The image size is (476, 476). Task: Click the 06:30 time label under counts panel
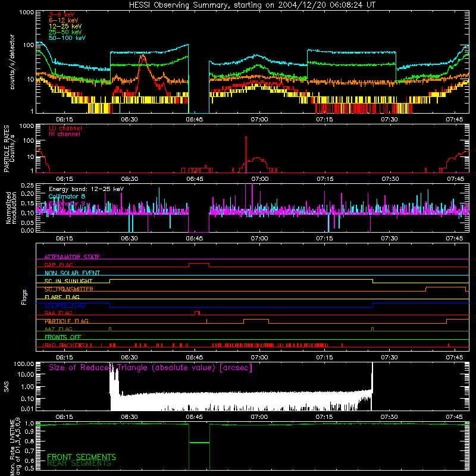(x=129, y=120)
